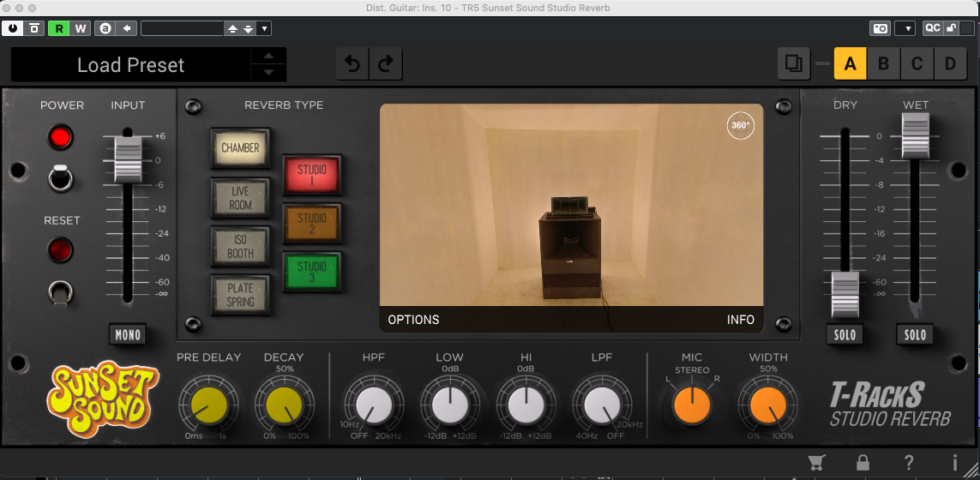Click the HI EQ knob

(526, 405)
